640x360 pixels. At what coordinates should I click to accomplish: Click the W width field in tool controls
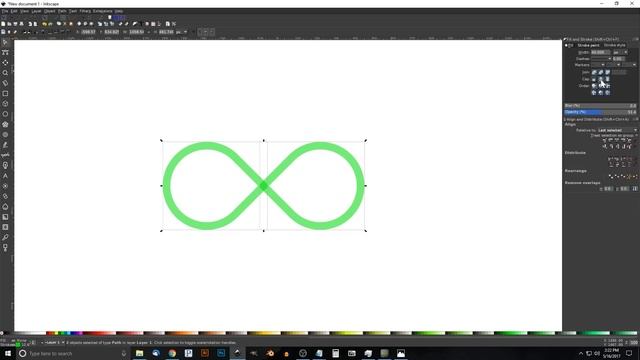(x=137, y=32)
